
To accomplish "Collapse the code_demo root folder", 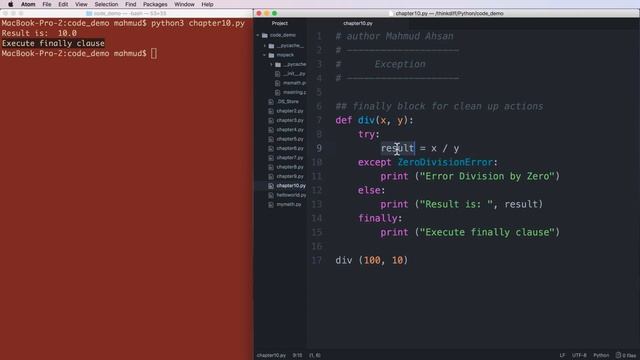I will (x=258, y=35).
